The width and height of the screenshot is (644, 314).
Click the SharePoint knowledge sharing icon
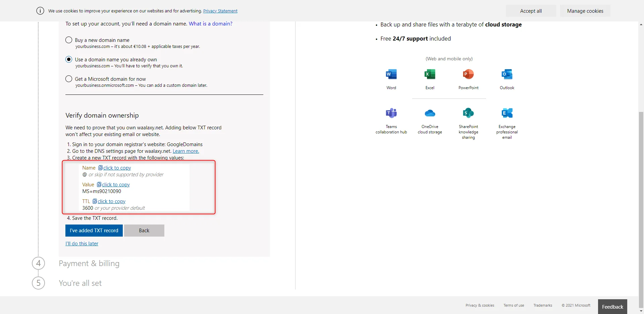coord(468,113)
